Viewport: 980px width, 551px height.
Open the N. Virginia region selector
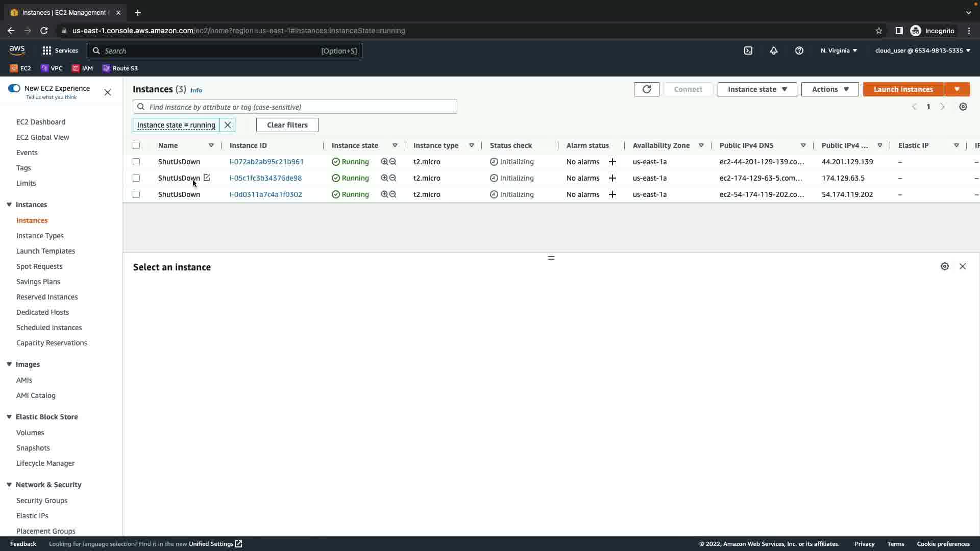839,51
